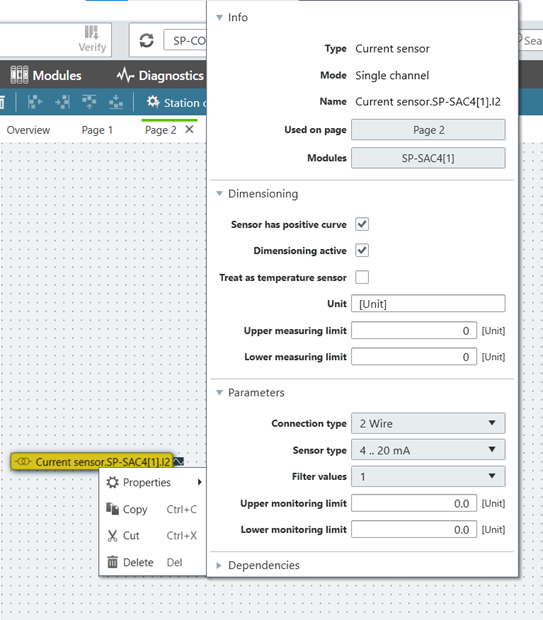Click the align-top icon in blue toolbar
This screenshot has width=543, height=620.
(89, 102)
